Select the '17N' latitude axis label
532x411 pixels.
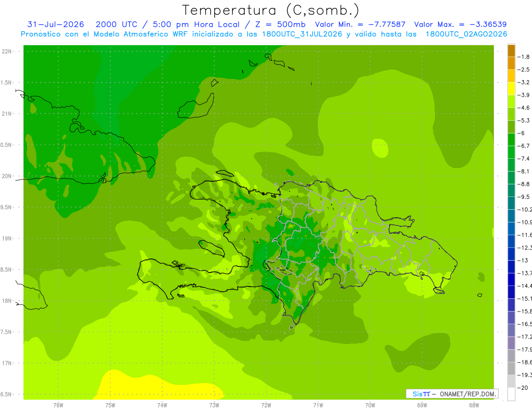(x=7, y=363)
